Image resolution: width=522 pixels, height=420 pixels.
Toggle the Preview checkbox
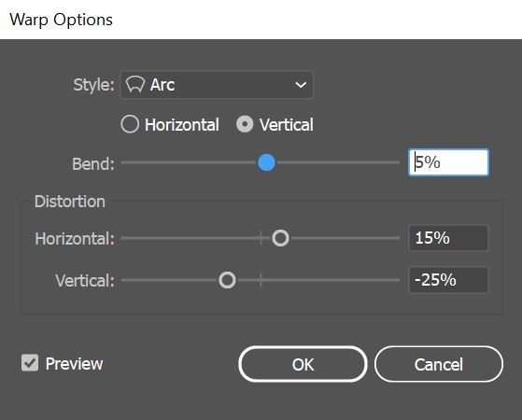click(30, 363)
